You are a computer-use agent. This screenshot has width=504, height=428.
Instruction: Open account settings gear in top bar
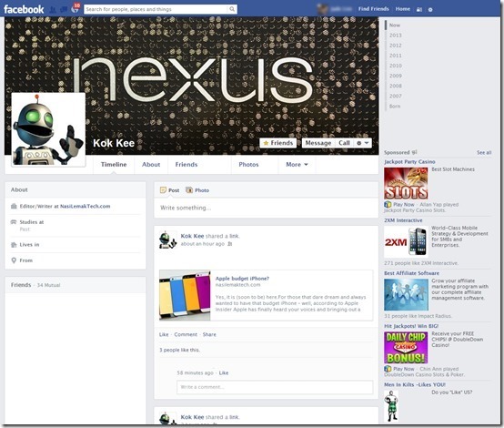[x=430, y=10]
